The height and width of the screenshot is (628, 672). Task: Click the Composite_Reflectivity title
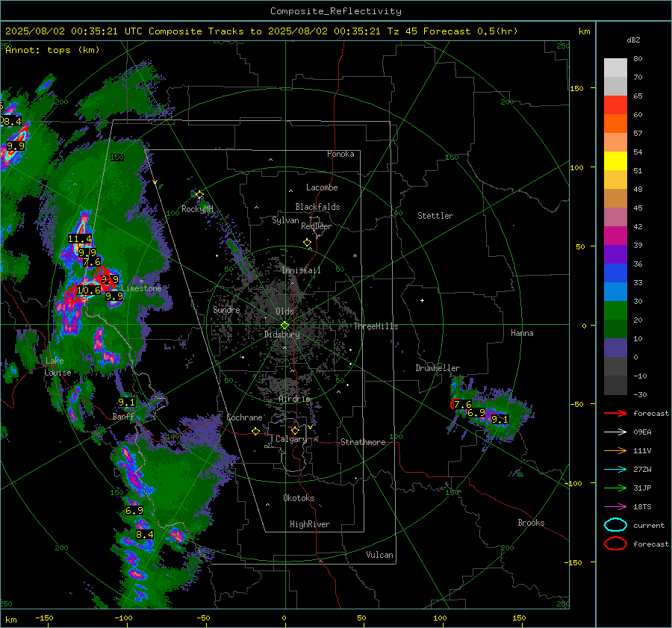(x=336, y=11)
